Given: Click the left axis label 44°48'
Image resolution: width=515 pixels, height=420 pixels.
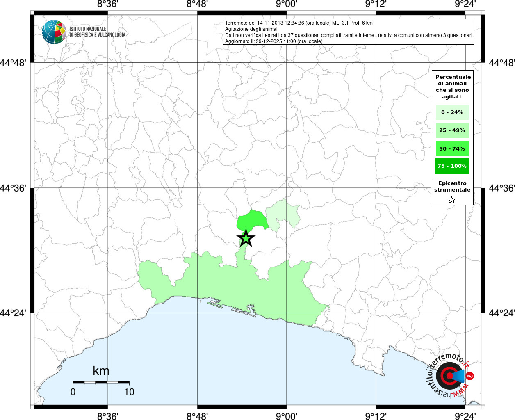Looking at the screenshot, I should (x=13, y=63).
